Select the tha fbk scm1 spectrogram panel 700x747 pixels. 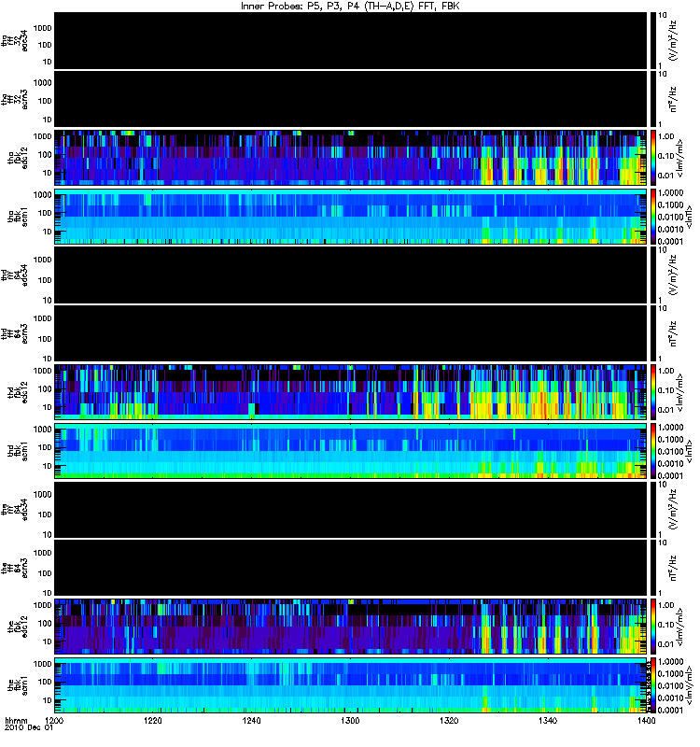tap(351, 217)
